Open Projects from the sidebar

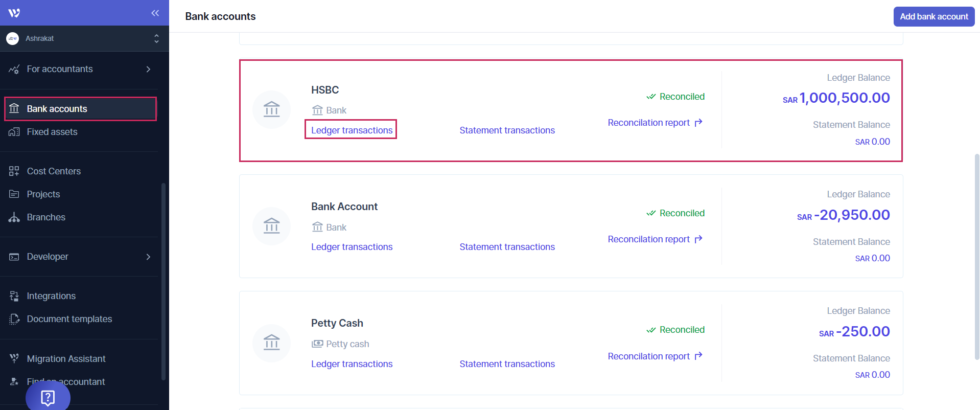pos(43,194)
